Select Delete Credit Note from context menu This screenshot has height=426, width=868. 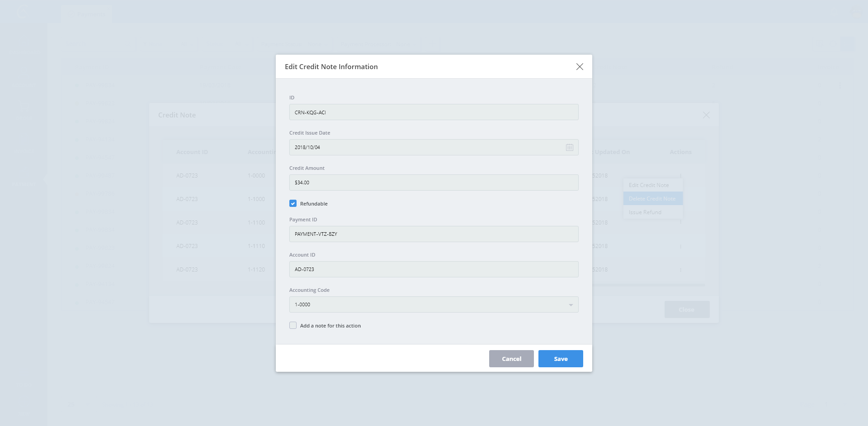tap(652, 199)
